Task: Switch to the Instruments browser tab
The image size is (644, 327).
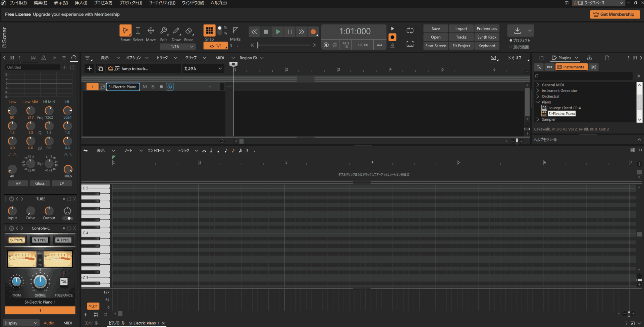Action: pyautogui.click(x=571, y=67)
